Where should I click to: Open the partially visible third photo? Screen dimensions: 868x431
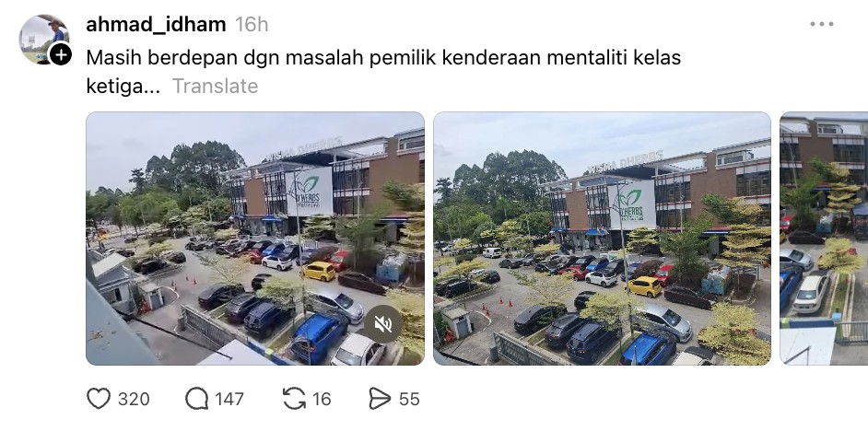[x=824, y=239]
